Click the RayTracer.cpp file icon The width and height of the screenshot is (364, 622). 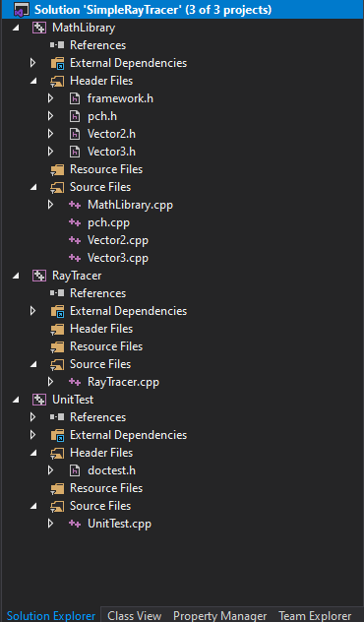click(x=75, y=382)
